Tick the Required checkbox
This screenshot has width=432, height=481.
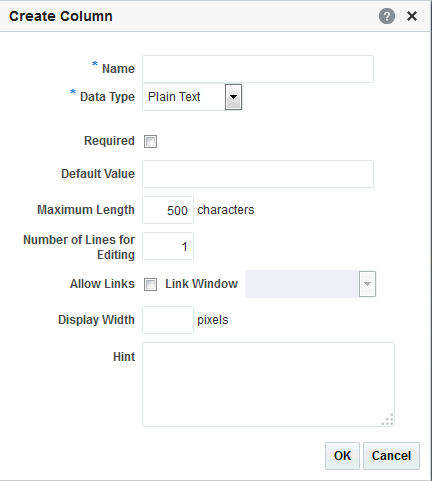pos(150,141)
